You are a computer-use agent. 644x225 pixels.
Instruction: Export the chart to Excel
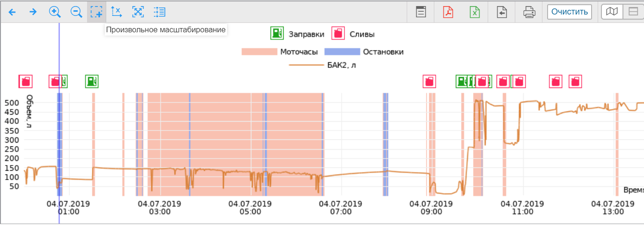tap(475, 12)
